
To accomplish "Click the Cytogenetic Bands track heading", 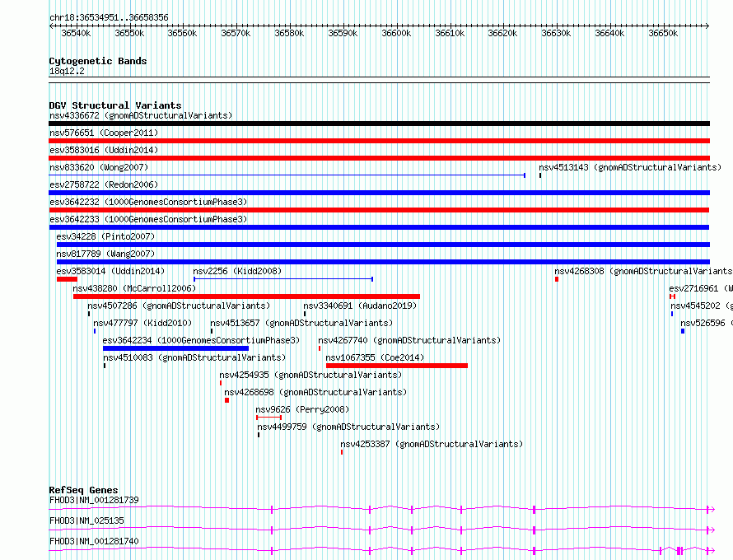I will (98, 61).
